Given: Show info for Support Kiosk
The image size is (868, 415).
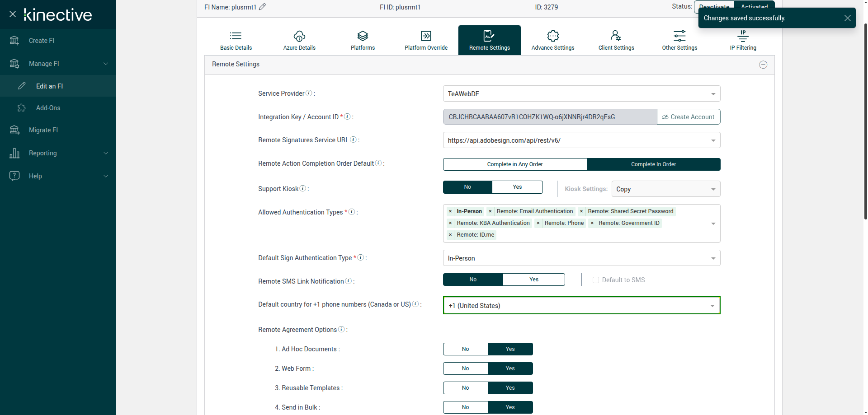Looking at the screenshot, I should point(303,188).
